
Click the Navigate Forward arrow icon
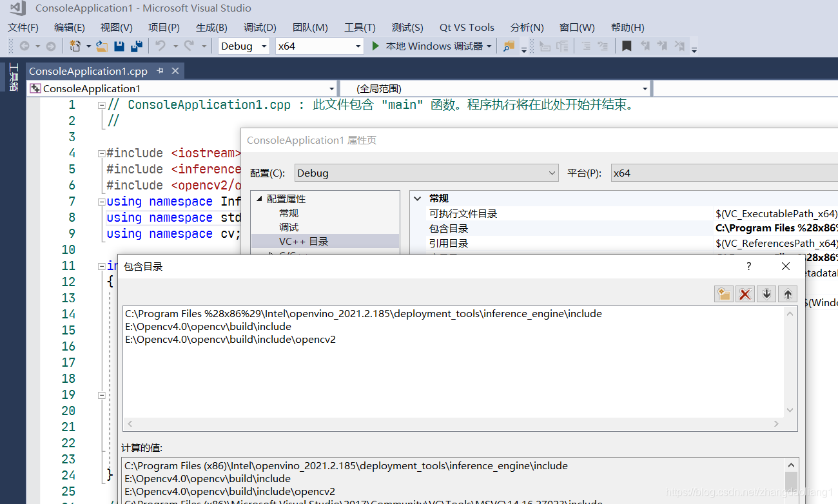pyautogui.click(x=50, y=46)
